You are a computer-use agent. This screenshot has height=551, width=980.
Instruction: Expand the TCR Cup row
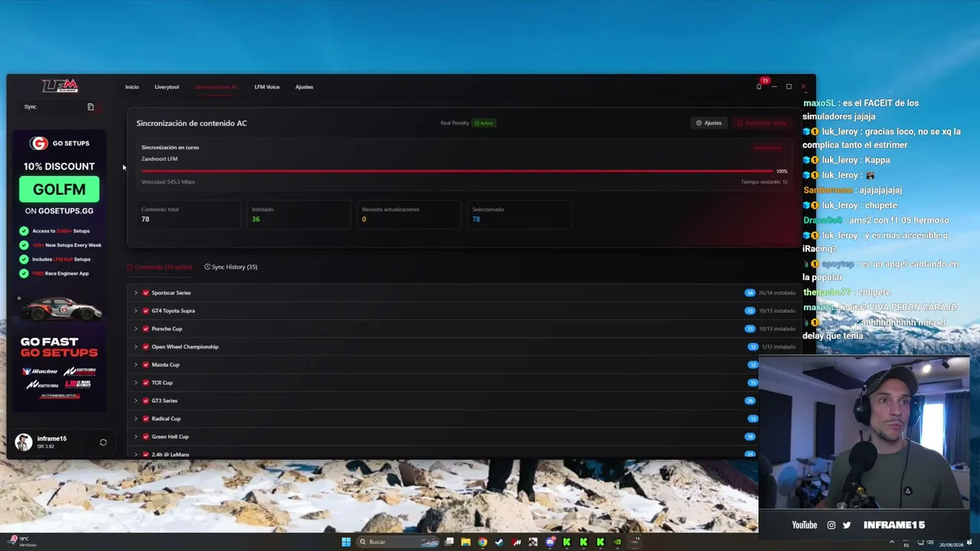[136, 383]
